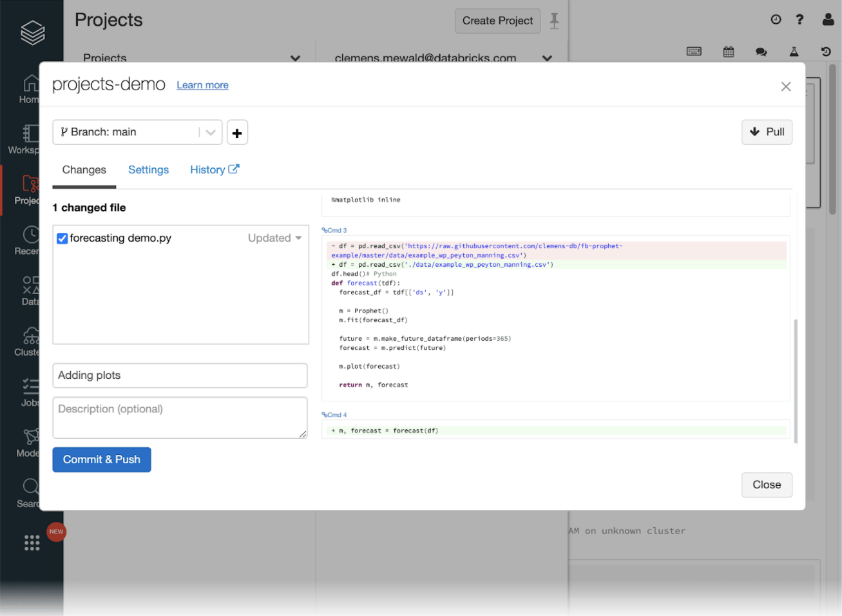This screenshot has width=842, height=616.
Task: Open the experiment flask icon
Action: point(794,52)
